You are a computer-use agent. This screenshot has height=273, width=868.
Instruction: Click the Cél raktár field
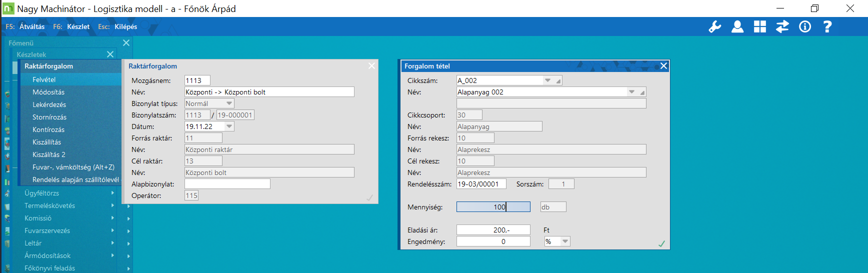coord(203,161)
